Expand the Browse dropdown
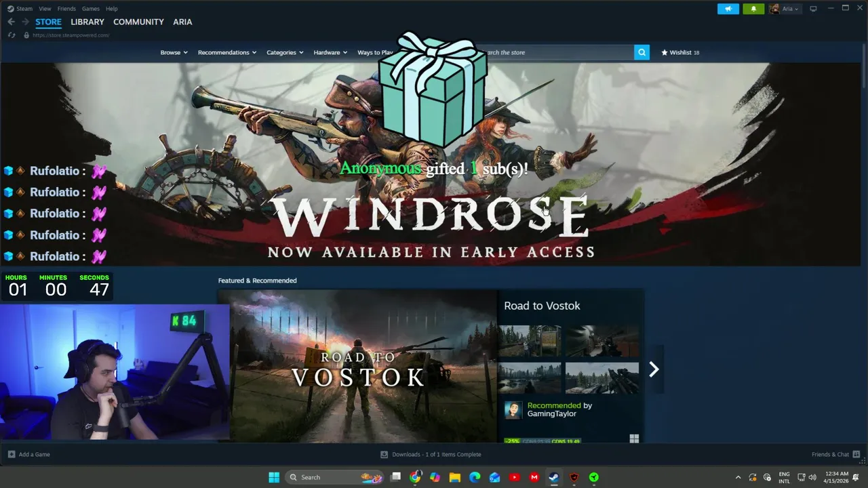 tap(174, 52)
